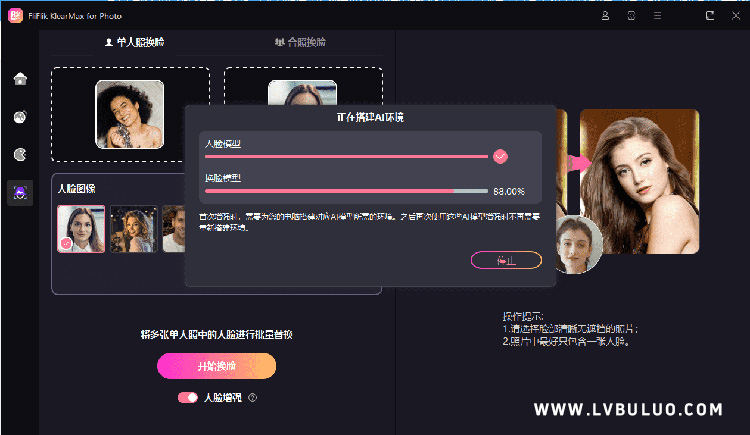Select the second sidebar tool icon
Screen dimensions: 750x435
click(20, 117)
